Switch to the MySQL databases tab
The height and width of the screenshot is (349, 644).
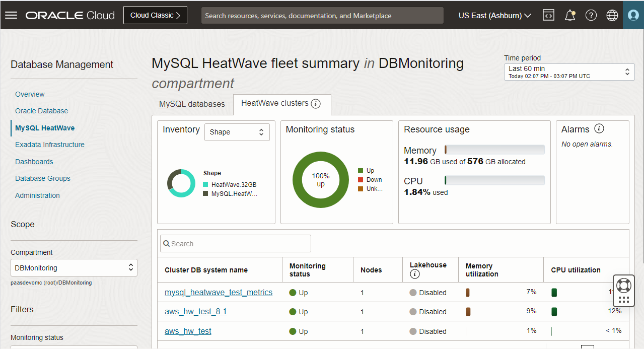click(192, 104)
